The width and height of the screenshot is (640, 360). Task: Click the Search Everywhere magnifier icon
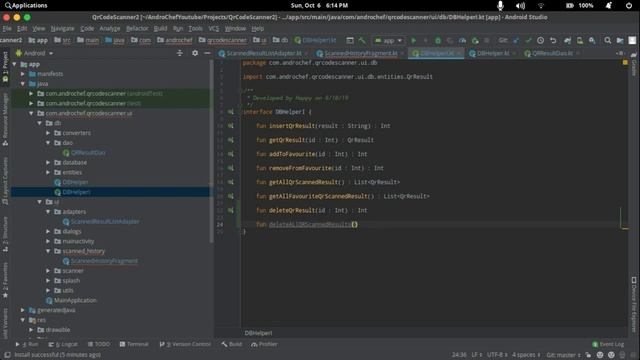pos(608,40)
